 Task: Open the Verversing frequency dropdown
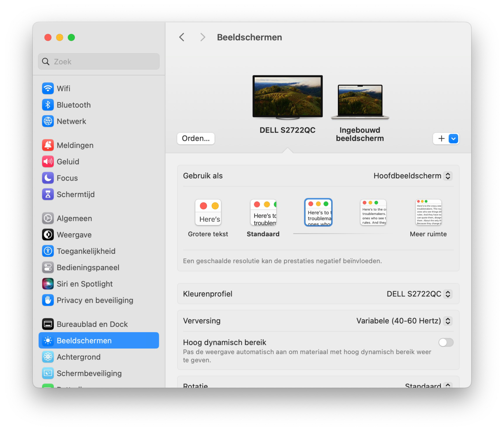[x=404, y=321]
